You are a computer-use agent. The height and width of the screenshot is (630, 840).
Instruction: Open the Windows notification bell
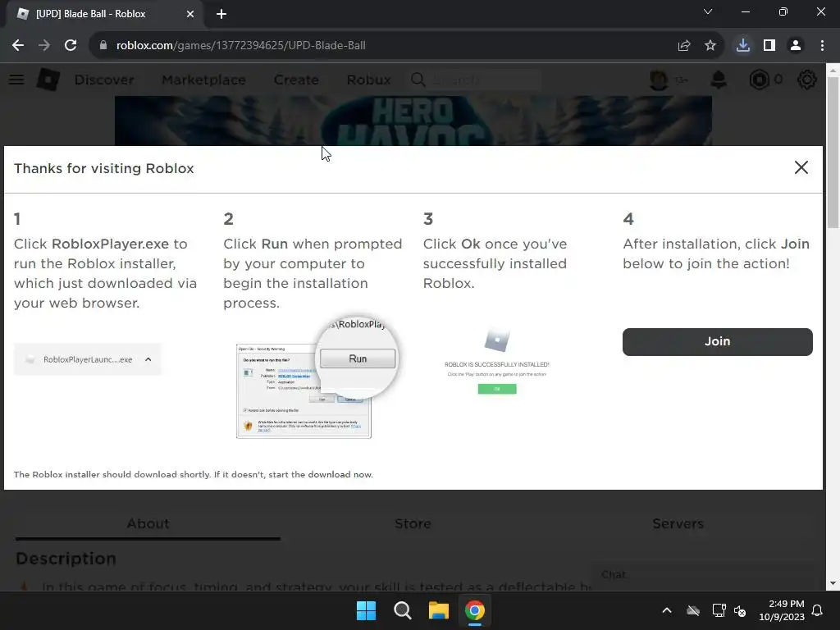[x=818, y=610]
